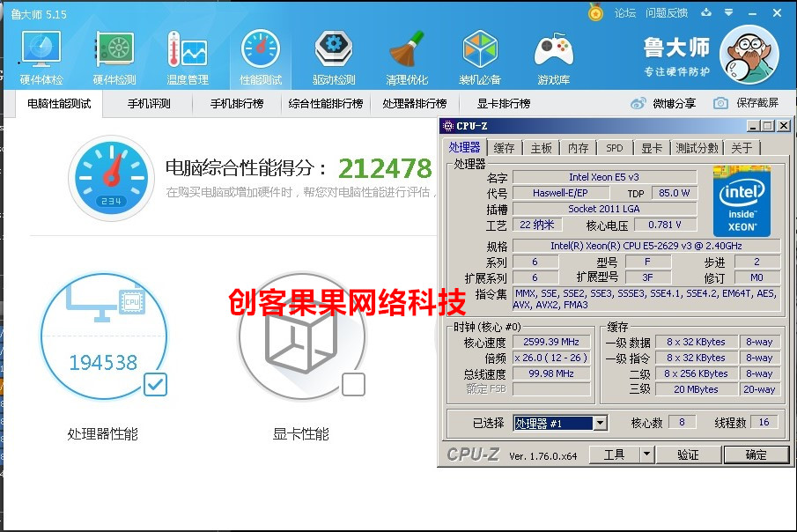The height and width of the screenshot is (532, 797).
Task: Click the 验证 button in CPU-Z
Action: [688, 454]
